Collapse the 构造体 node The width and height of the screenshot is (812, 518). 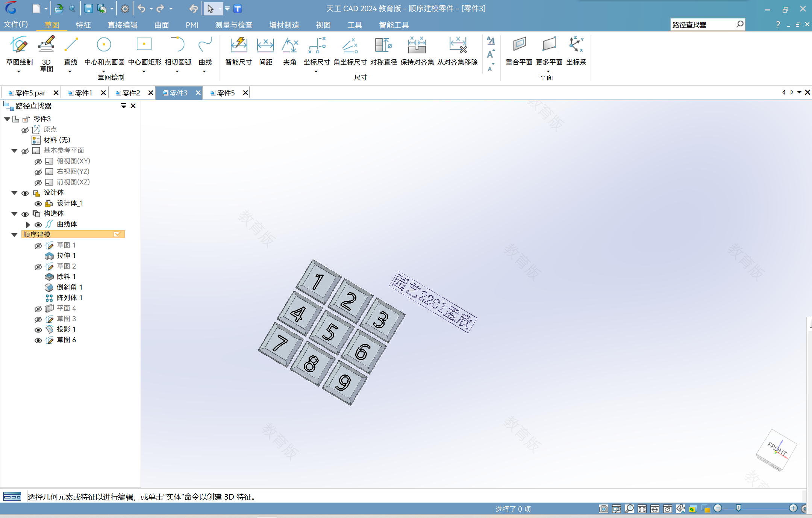[x=14, y=213]
